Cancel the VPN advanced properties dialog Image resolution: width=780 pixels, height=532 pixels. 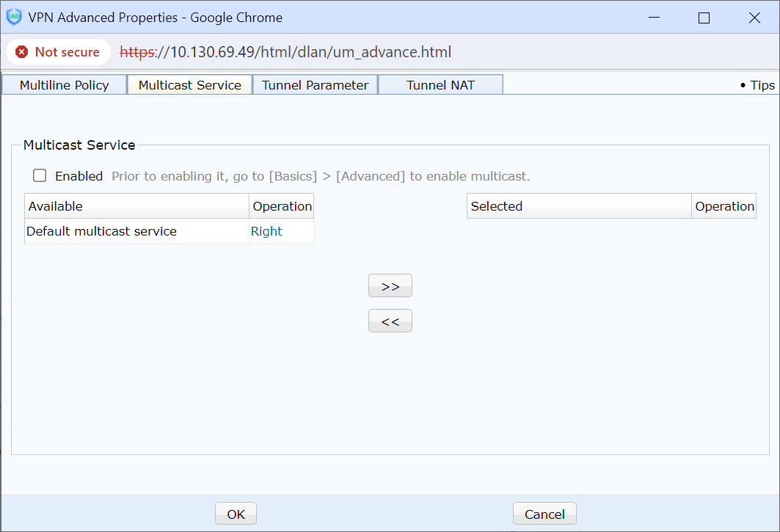pyautogui.click(x=544, y=514)
